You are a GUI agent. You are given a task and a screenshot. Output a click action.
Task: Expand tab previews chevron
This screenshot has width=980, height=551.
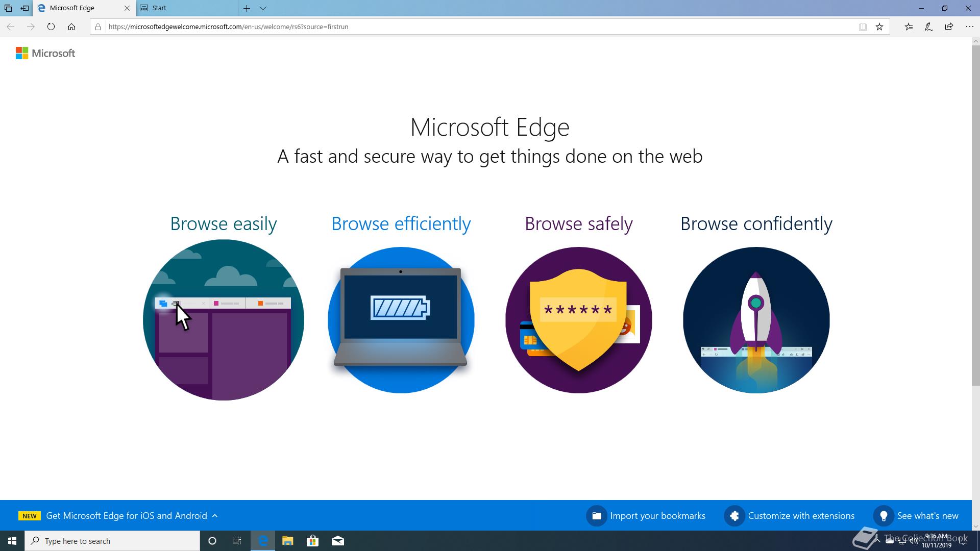click(263, 8)
